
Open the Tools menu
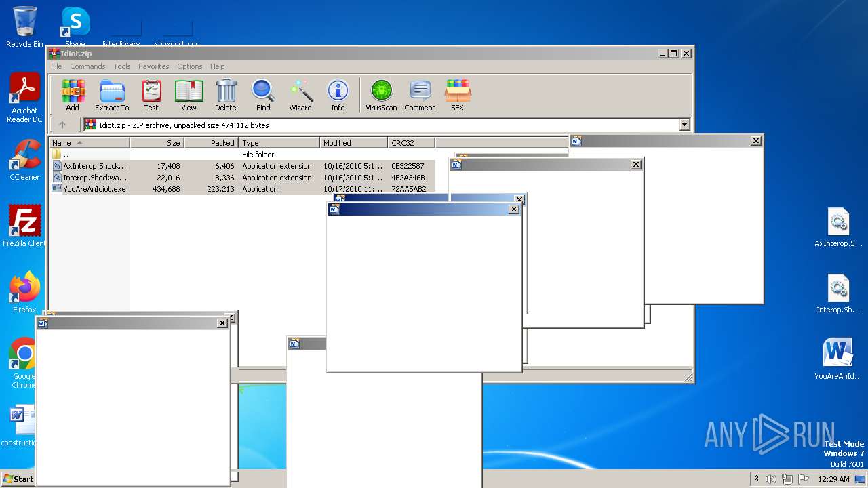[122, 66]
